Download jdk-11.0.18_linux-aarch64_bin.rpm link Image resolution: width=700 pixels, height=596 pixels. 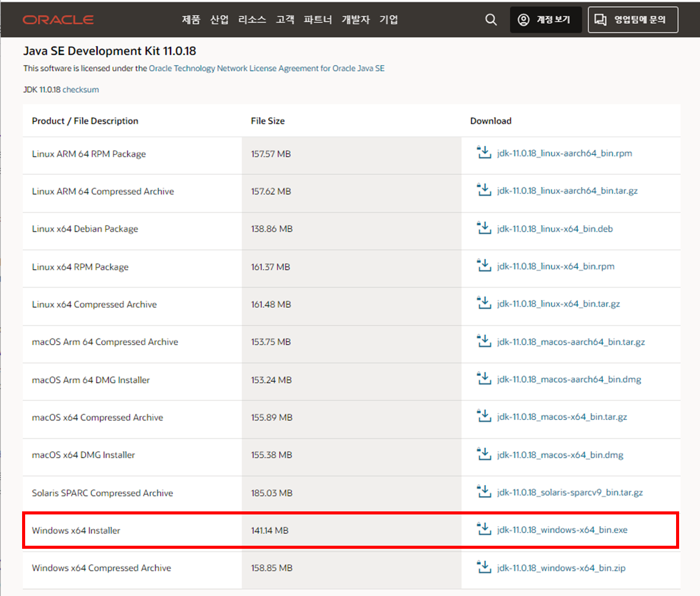click(x=564, y=153)
